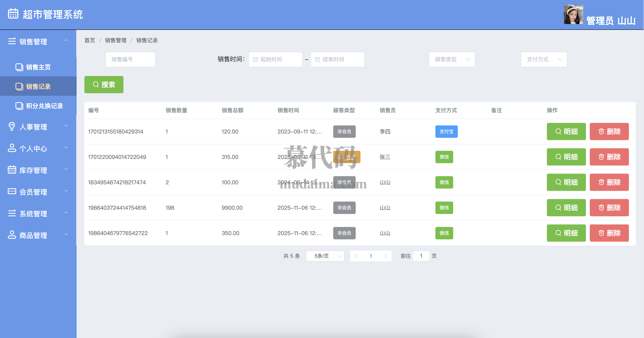644x338 pixels.
Task: Click the user icon beside 商品管理
Action: pyautogui.click(x=12, y=235)
